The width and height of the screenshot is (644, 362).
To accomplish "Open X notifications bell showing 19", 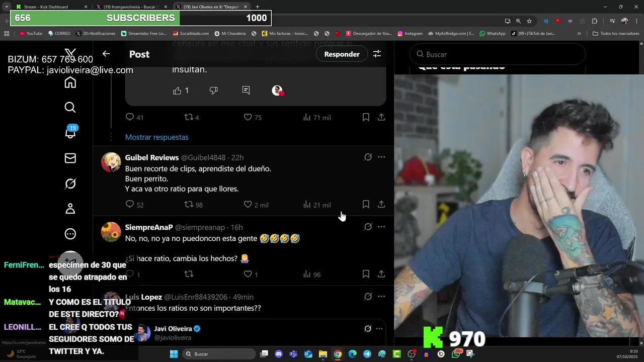I will click(70, 133).
